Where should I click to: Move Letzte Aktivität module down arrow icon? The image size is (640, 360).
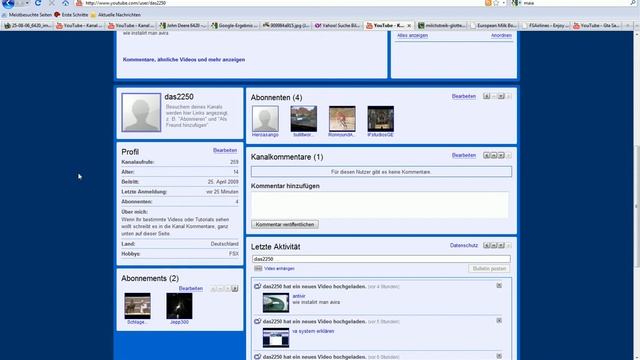[501, 245]
